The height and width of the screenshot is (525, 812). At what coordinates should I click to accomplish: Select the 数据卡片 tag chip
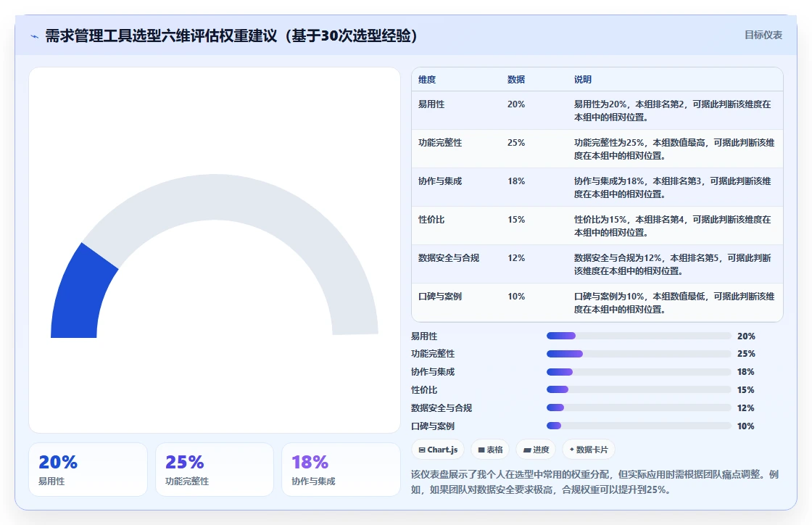tap(588, 450)
